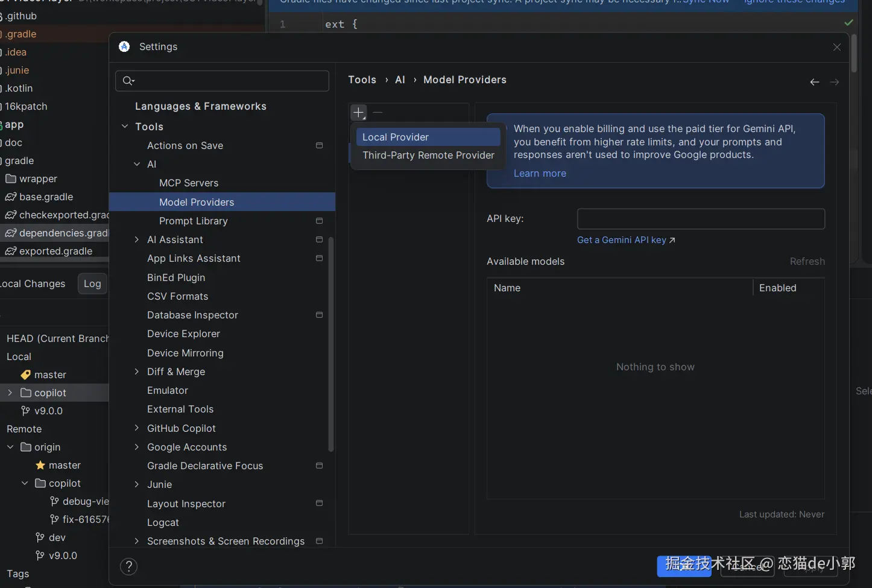The image size is (872, 588).
Task: Click the project-level icon beside Screenshots & Screen Recordings
Action: [319, 541]
